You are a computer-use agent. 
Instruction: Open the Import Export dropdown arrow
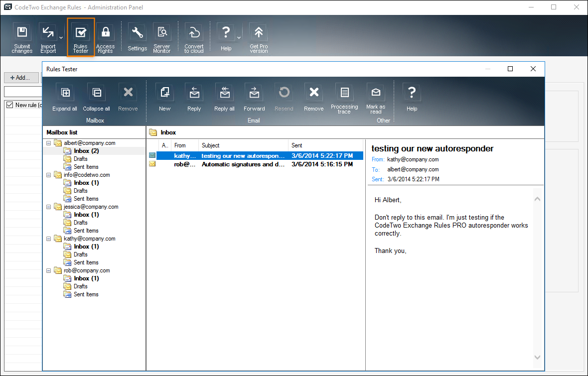tap(61, 38)
